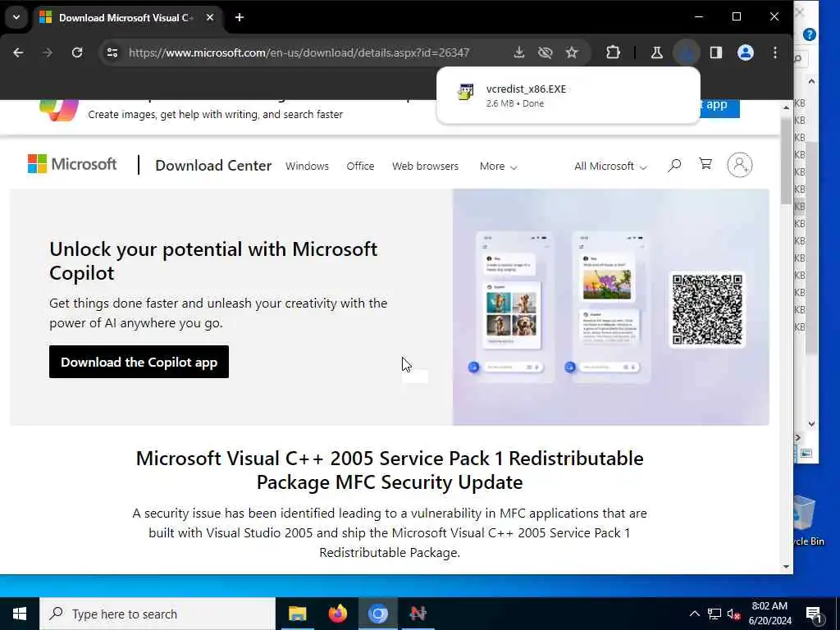Click the network tray icon
This screenshot has width=840, height=630.
pyautogui.click(x=714, y=614)
